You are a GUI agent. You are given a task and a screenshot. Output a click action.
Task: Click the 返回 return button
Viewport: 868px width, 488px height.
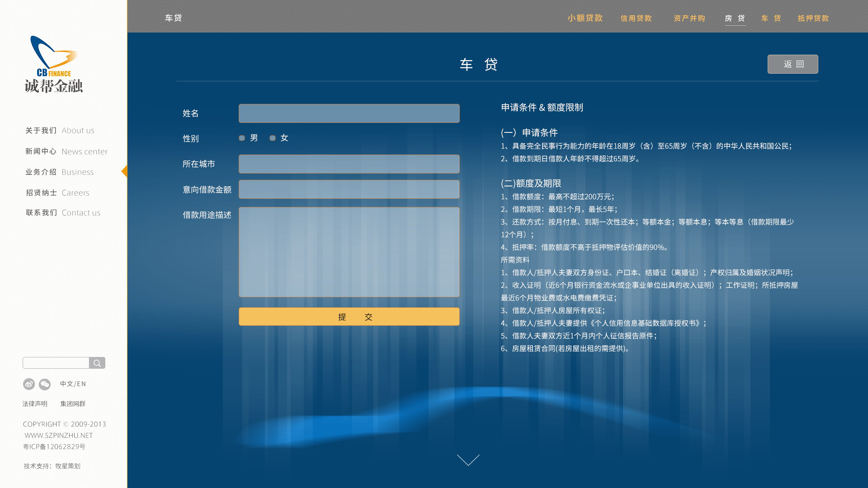click(x=793, y=64)
